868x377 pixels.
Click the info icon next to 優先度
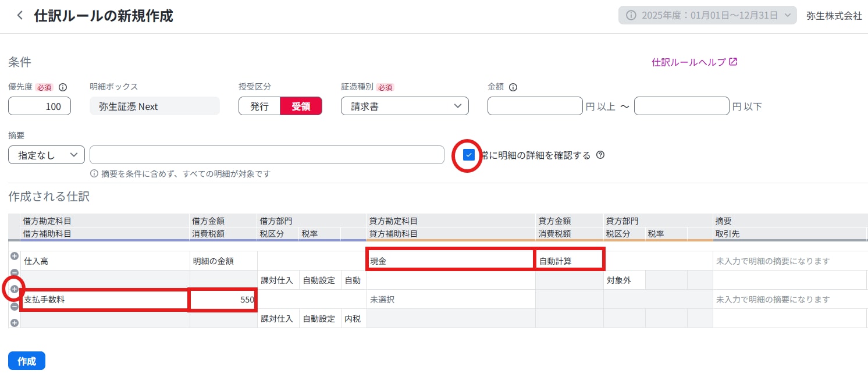click(x=63, y=87)
